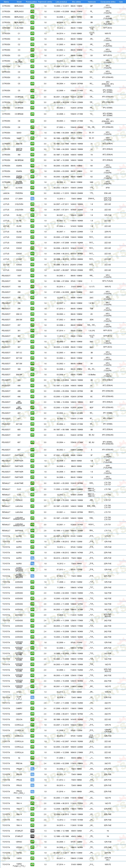Click the fuel icon in the PEUGEOT 1007 row

pyautogui.click(x=32, y=276)
